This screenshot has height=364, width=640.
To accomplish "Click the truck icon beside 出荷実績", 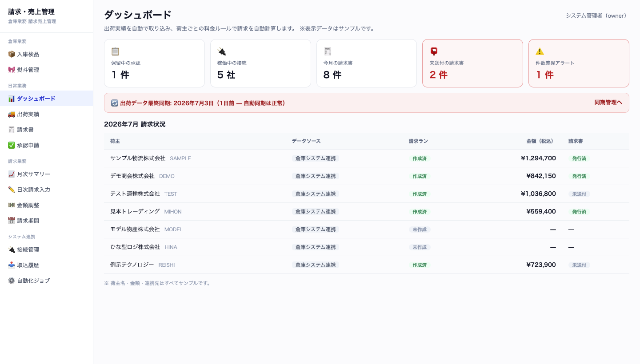I will coord(12,114).
